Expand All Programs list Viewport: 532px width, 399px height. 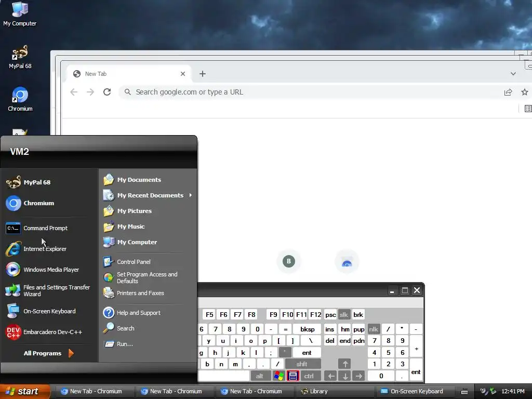click(x=48, y=353)
